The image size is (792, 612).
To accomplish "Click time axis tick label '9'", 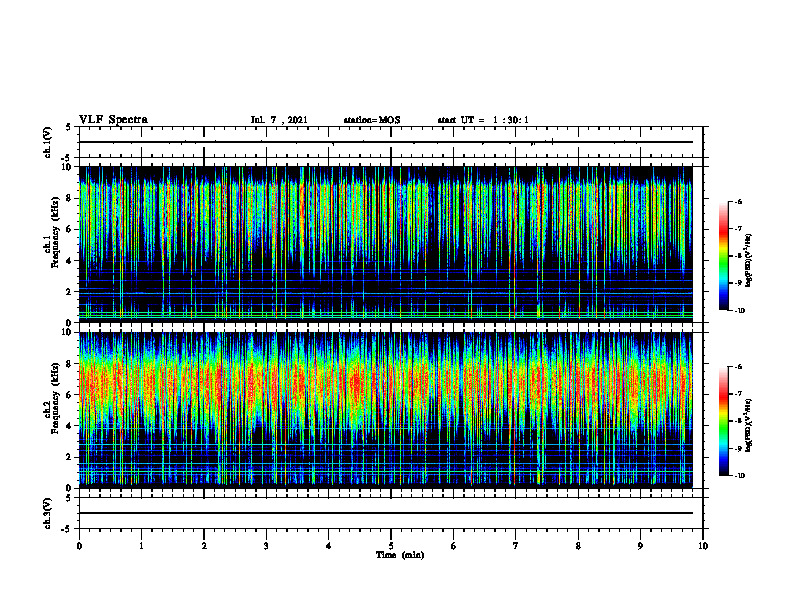I will point(640,546).
